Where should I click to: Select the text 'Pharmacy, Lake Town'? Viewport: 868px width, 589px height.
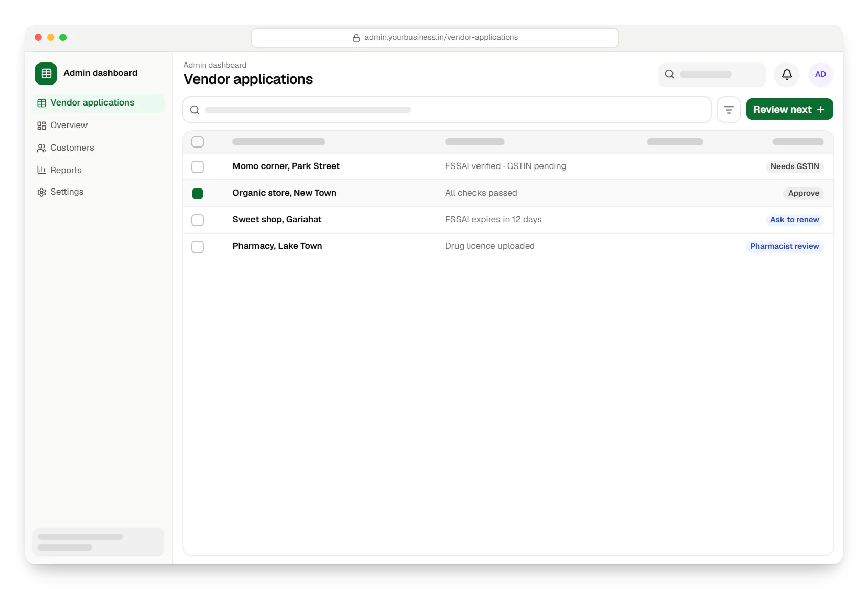277,246
